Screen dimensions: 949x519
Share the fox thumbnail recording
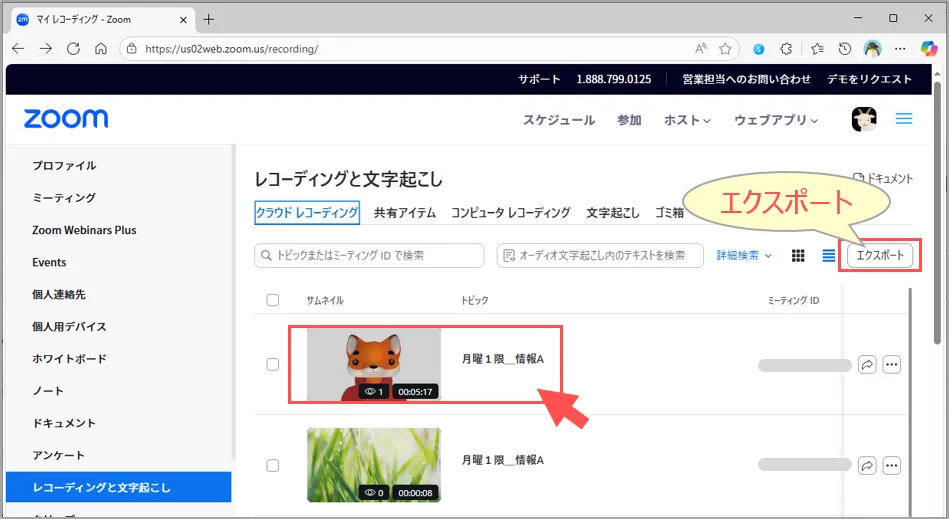[x=867, y=365]
